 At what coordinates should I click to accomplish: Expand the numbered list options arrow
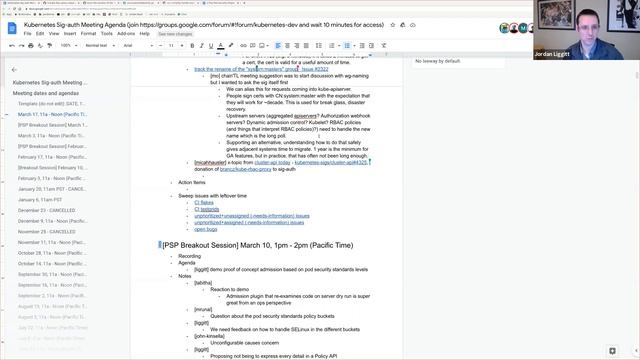click(338, 46)
